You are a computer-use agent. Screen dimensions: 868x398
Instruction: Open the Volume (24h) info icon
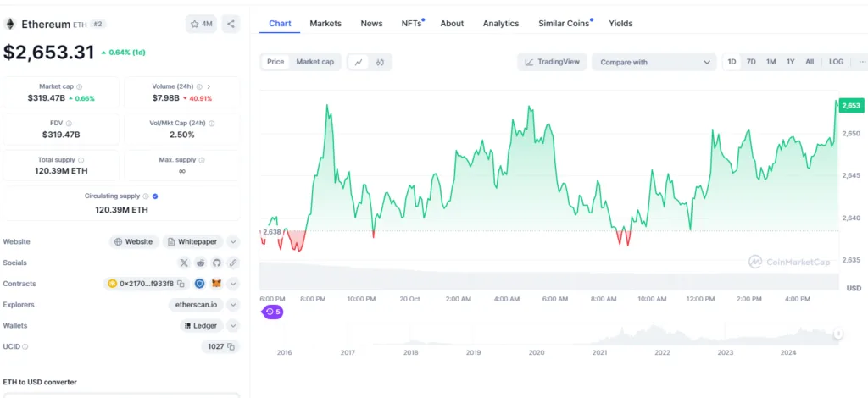(x=199, y=86)
